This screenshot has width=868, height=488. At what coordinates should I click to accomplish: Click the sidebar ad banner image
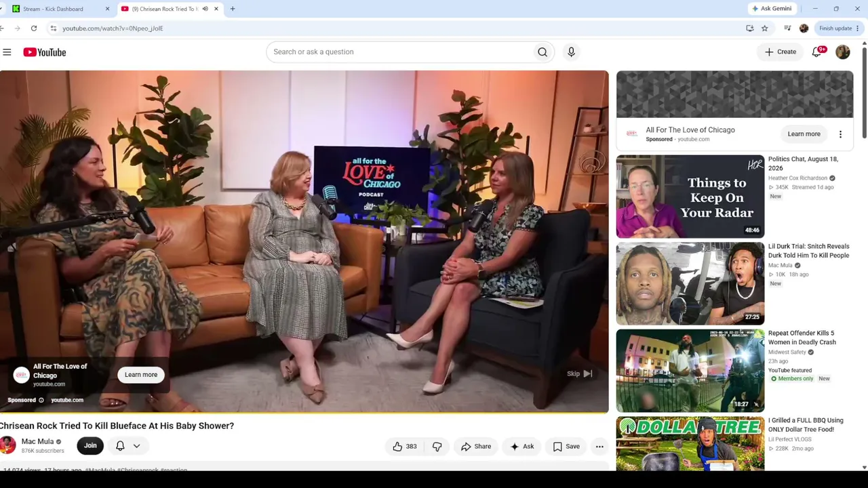coord(734,95)
